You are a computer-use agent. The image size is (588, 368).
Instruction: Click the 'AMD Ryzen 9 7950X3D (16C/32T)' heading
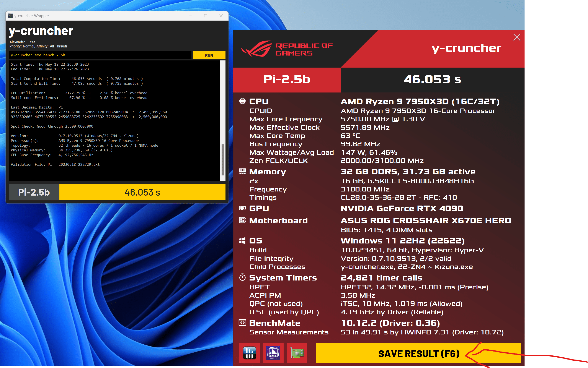click(420, 102)
